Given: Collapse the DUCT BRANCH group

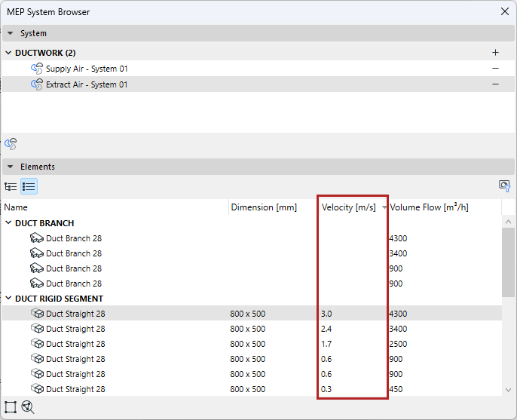Looking at the screenshot, I should (8, 223).
